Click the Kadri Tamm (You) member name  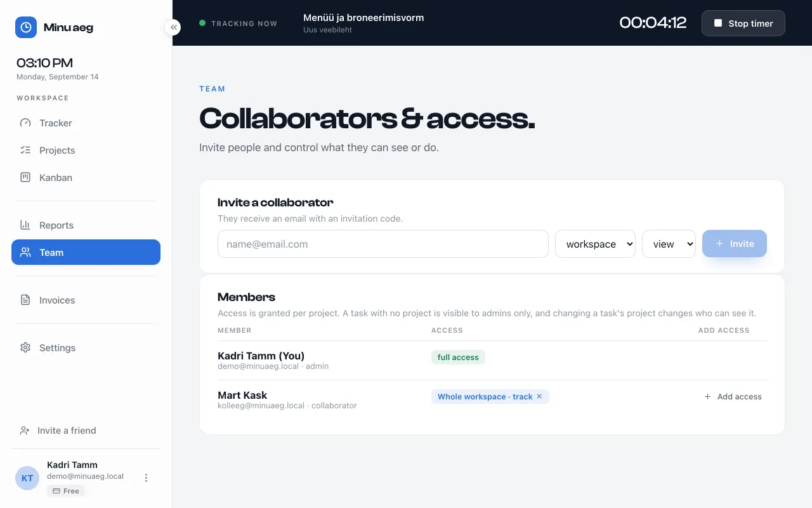tap(261, 356)
